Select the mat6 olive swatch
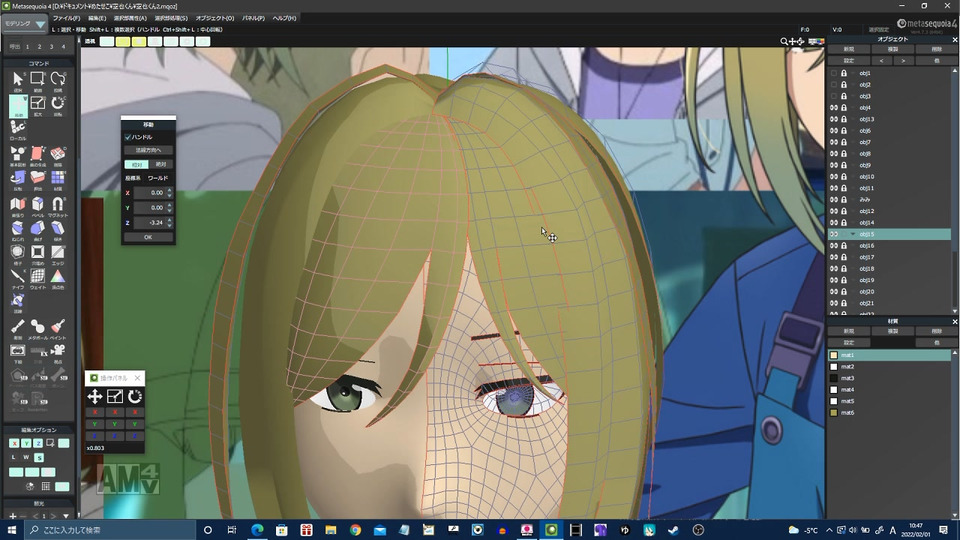The width and height of the screenshot is (960, 540). (x=833, y=413)
